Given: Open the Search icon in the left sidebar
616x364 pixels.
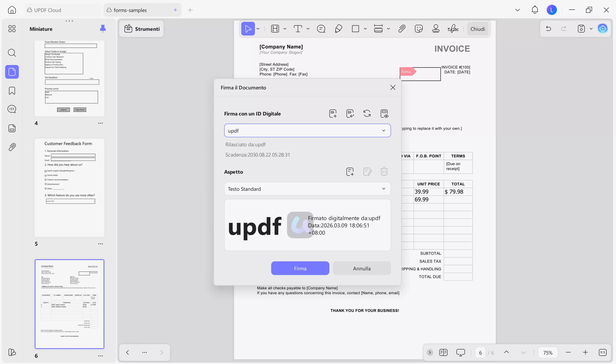Looking at the screenshot, I should [12, 53].
